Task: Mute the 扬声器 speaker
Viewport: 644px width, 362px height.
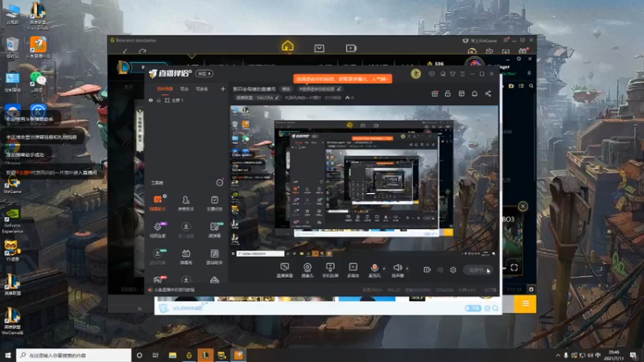Action: (397, 270)
